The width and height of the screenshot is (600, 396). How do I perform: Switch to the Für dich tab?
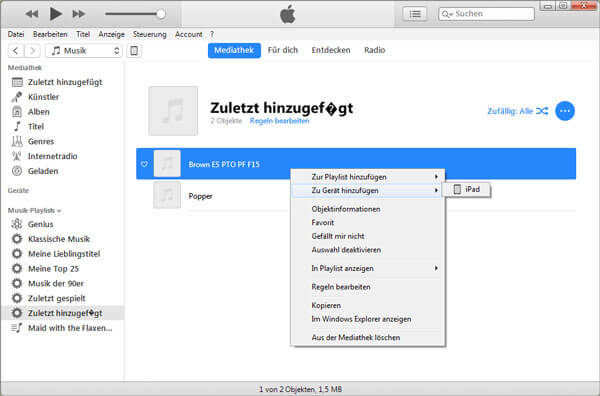pyautogui.click(x=283, y=50)
